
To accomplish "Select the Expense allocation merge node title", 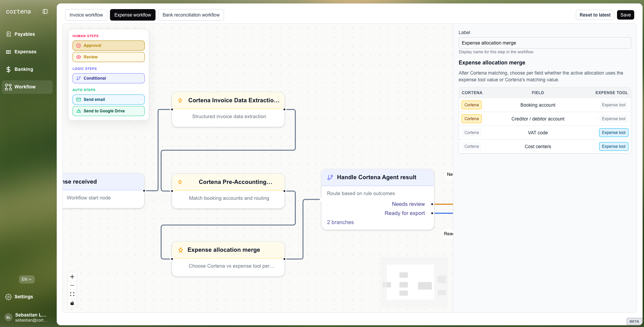I will point(224,250).
